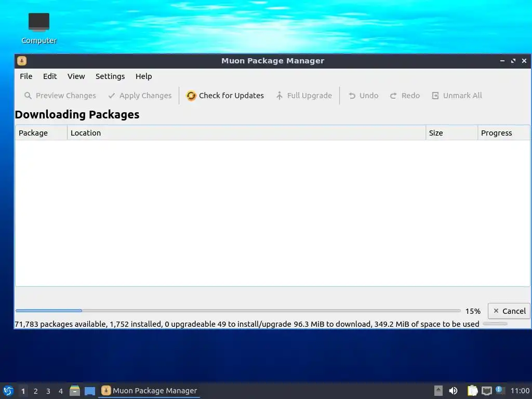Click the Size column header
The width and height of the screenshot is (532, 399).
451,133
